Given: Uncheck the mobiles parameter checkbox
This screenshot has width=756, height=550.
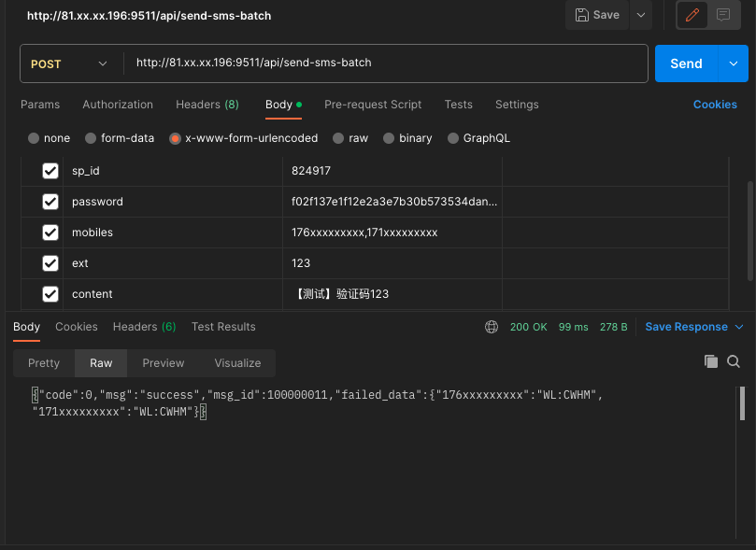Looking at the screenshot, I should pyautogui.click(x=50, y=233).
